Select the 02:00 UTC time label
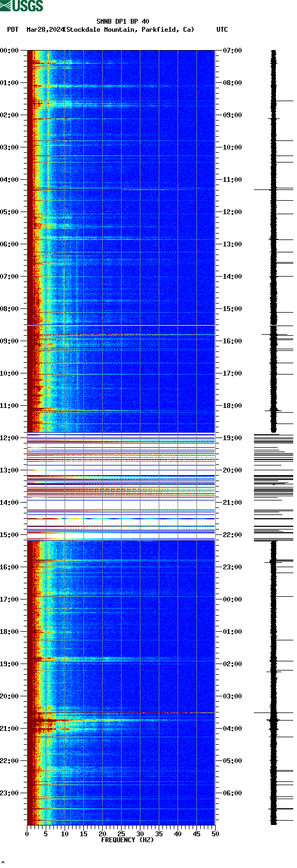This screenshot has width=297, height=868. (x=232, y=664)
